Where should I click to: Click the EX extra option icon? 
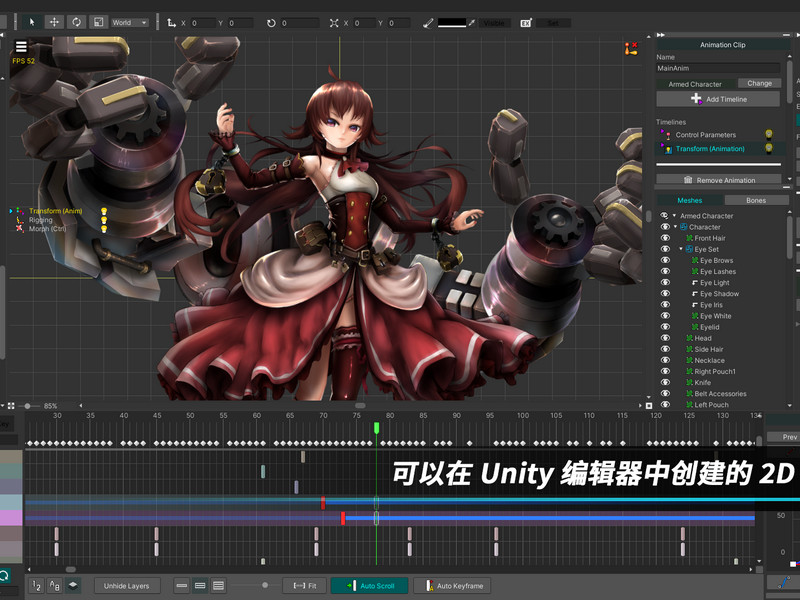[526, 23]
